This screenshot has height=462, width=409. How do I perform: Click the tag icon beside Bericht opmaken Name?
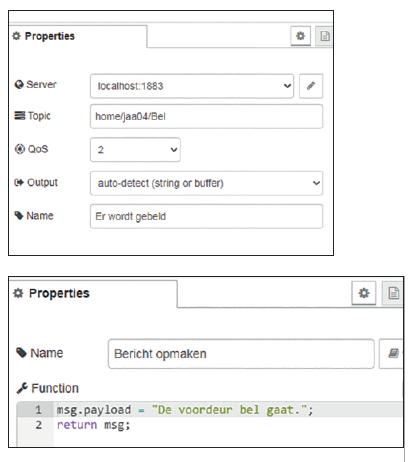tap(21, 353)
